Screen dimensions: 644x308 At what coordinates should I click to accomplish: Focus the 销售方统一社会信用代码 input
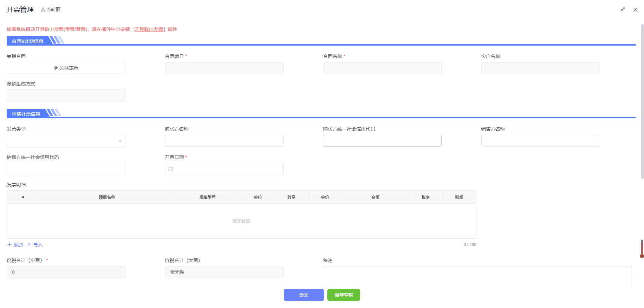click(x=66, y=169)
